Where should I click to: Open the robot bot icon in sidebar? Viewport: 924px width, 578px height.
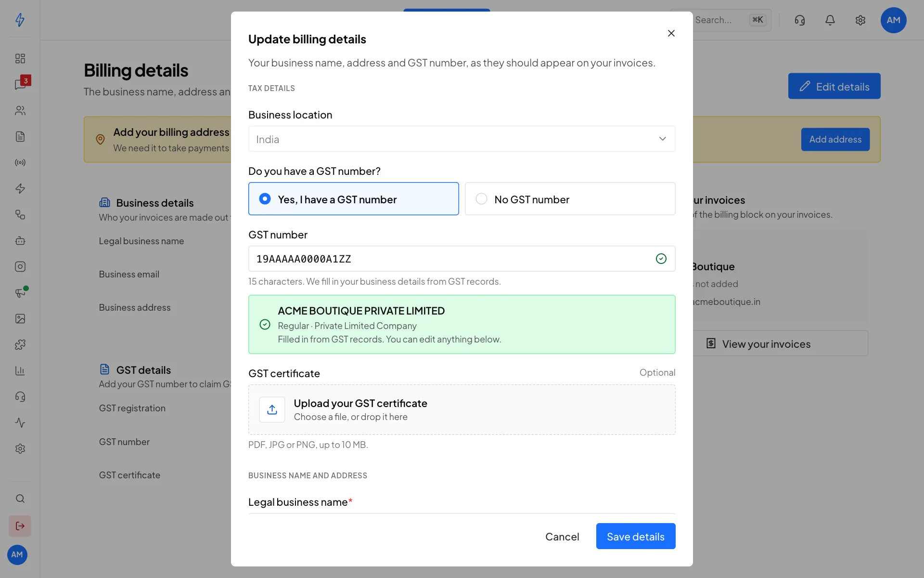20,240
